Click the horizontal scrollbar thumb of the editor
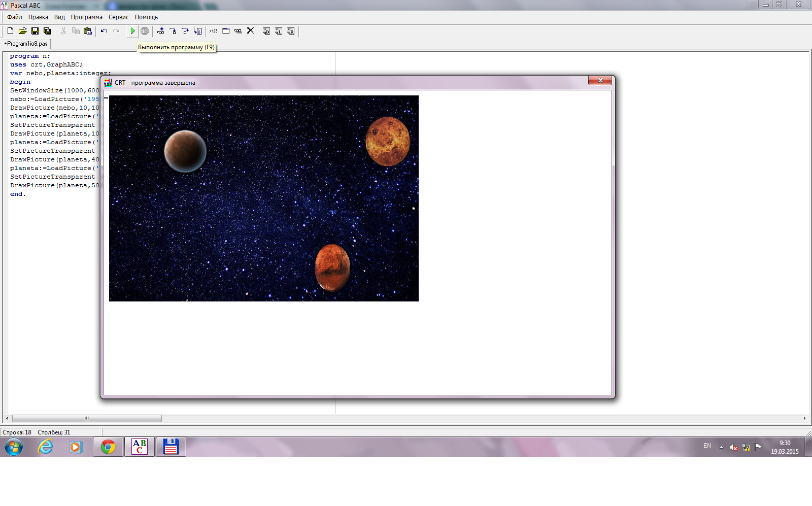Screen dimensions: 812x506 [x=87, y=419]
